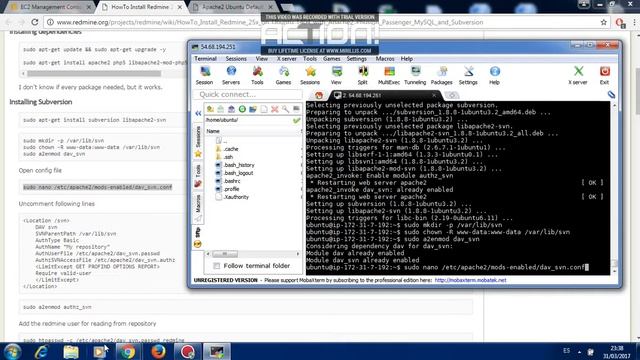This screenshot has width=640, height=360.
Task: Click the paperclip icon beside the terminal tabs
Action: click(x=611, y=95)
